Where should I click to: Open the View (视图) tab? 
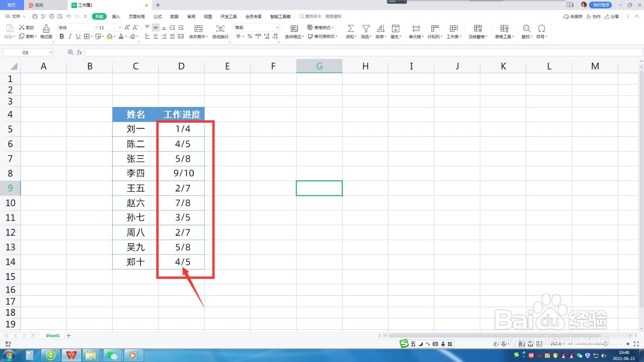pyautogui.click(x=208, y=16)
